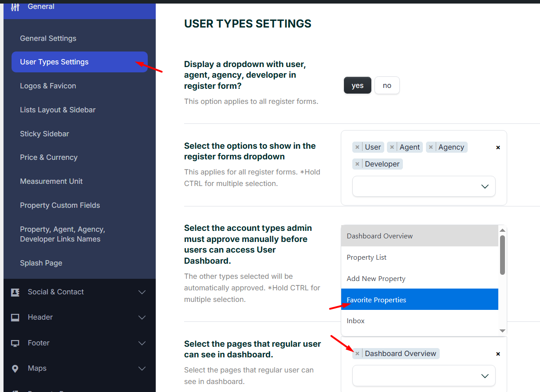The image size is (540, 392).
Task: Open Logos & Favicon settings
Action: 48,86
